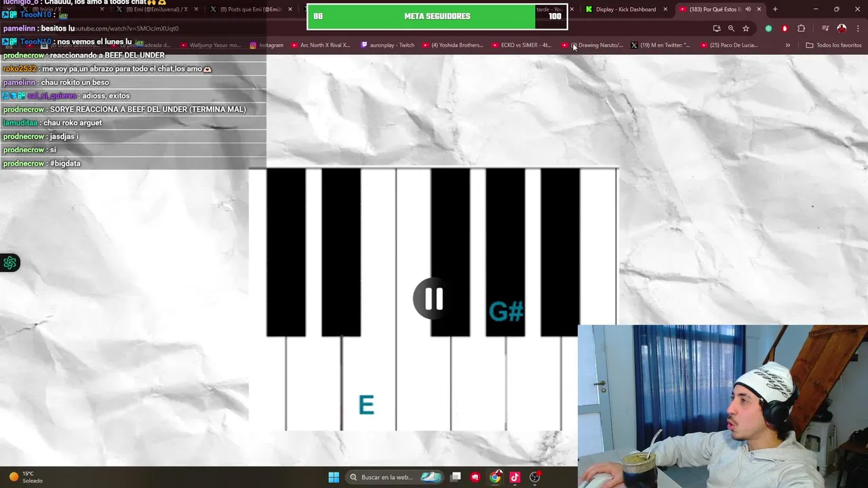Open the Arc North X Rival bookmark
This screenshot has height=488, width=868.
tap(321, 45)
